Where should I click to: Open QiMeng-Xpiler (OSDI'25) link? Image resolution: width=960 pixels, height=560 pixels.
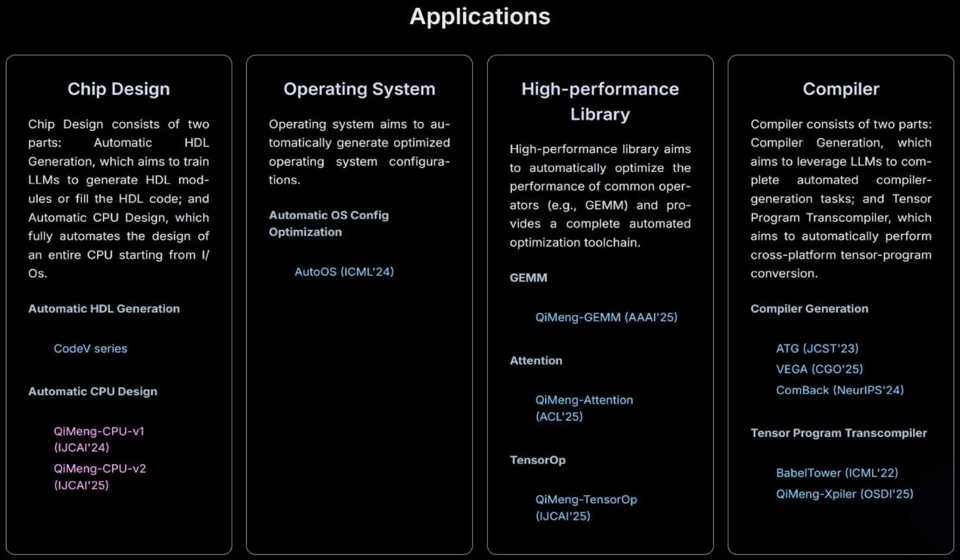tap(844, 494)
